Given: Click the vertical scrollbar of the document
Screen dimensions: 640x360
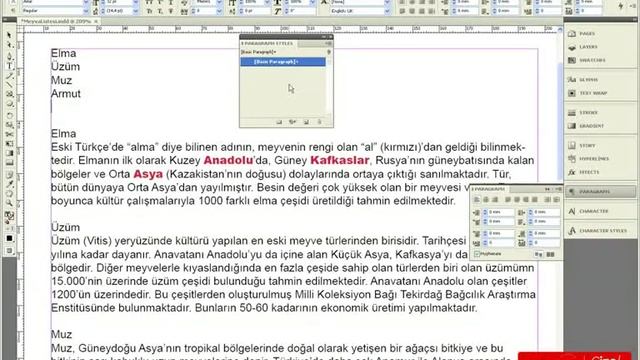Looking at the screenshot, I should pyautogui.click(x=560, y=122).
